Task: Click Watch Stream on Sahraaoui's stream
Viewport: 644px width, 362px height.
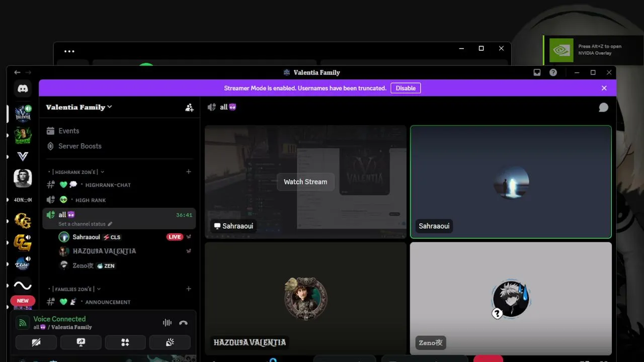Action: (x=305, y=182)
